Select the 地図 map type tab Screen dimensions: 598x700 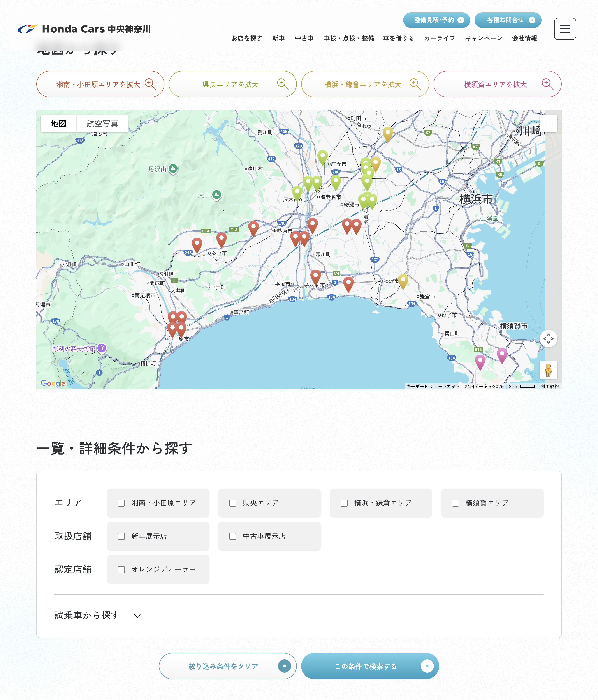[x=58, y=124]
